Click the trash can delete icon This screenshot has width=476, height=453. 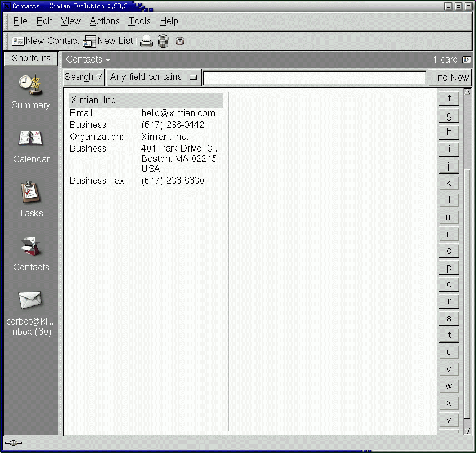(x=163, y=41)
